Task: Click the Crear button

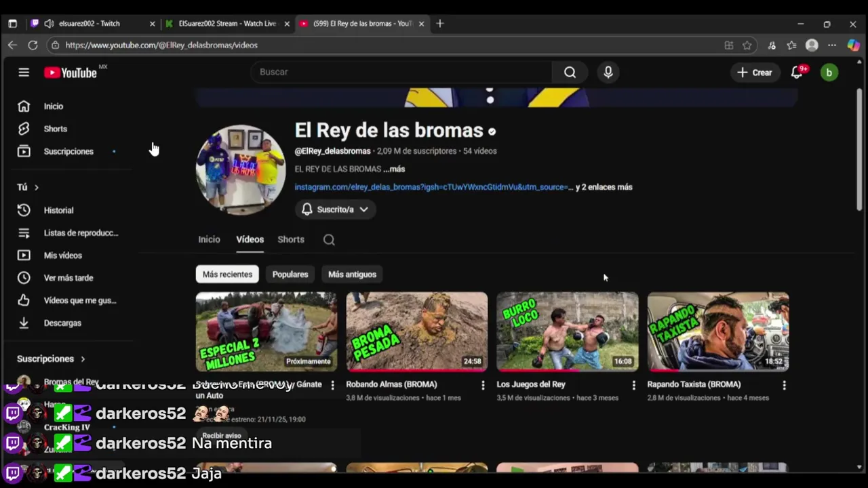Action: [755, 73]
